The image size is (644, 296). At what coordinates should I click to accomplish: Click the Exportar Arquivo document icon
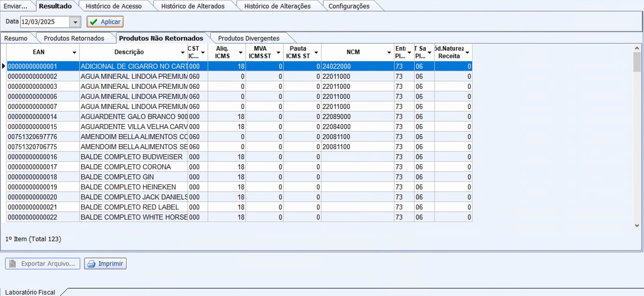click(x=13, y=264)
